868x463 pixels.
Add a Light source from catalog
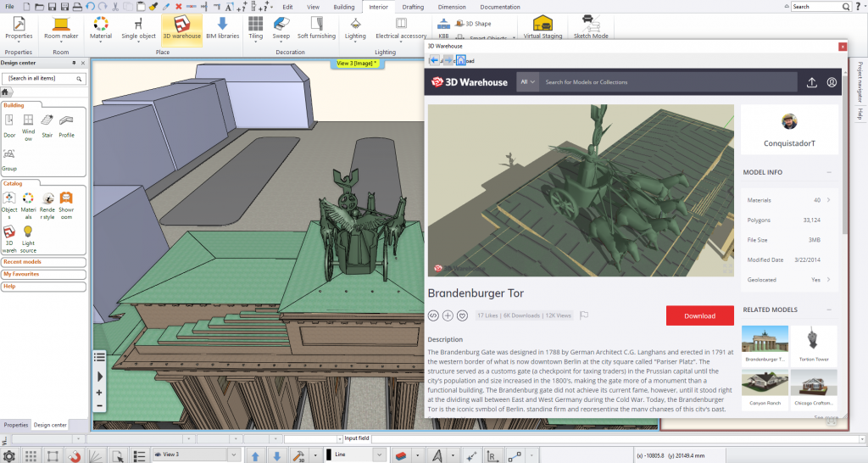point(28,238)
